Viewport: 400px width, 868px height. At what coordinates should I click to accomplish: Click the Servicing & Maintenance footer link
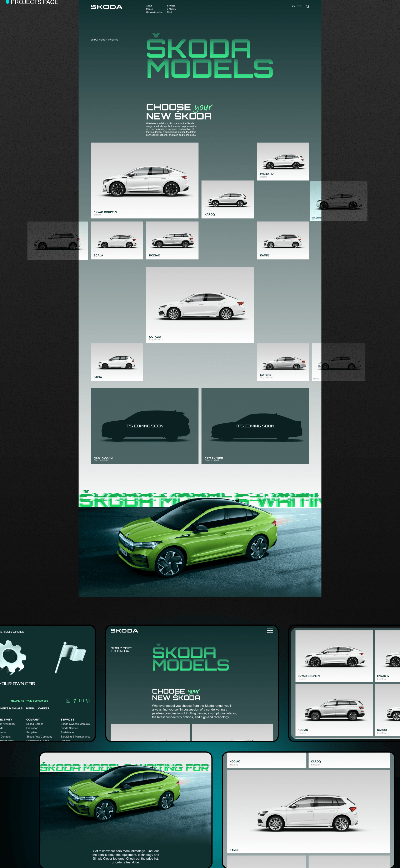(x=75, y=736)
